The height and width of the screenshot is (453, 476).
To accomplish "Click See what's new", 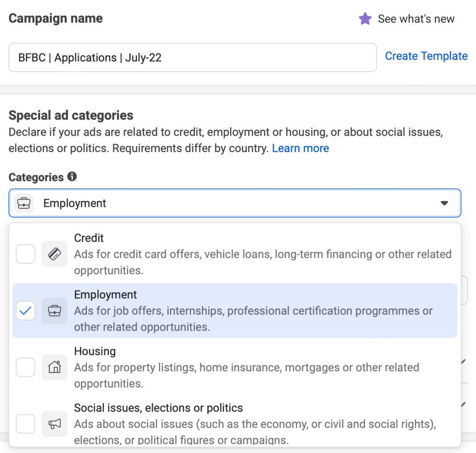I will (416, 19).
